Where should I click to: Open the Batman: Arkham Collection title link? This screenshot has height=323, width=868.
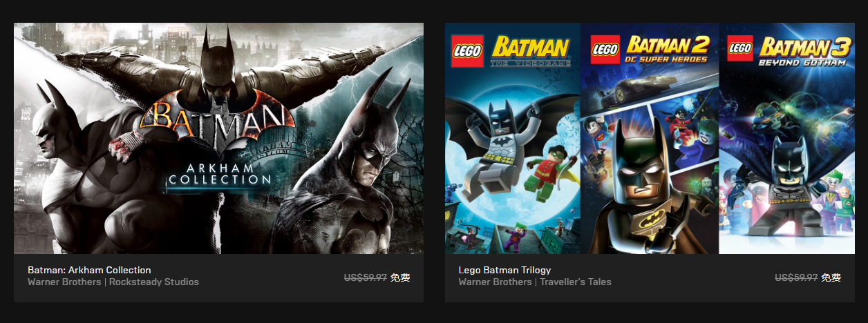pyautogui.click(x=89, y=270)
